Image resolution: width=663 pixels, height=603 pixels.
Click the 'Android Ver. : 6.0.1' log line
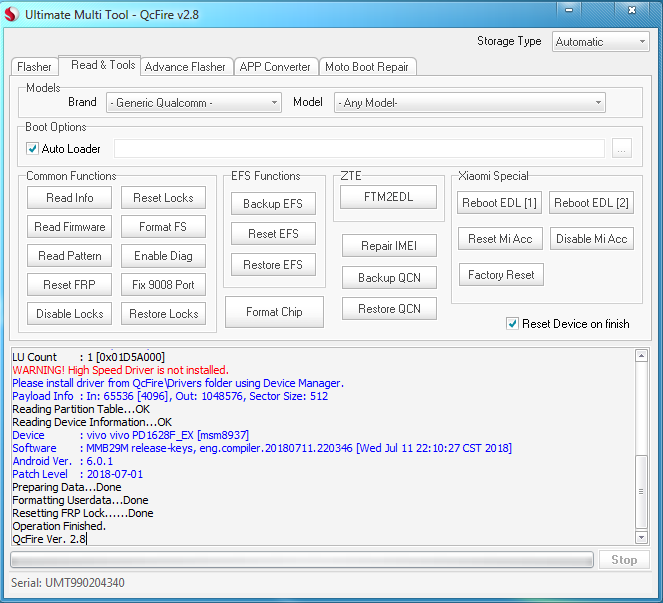[x=63, y=461]
